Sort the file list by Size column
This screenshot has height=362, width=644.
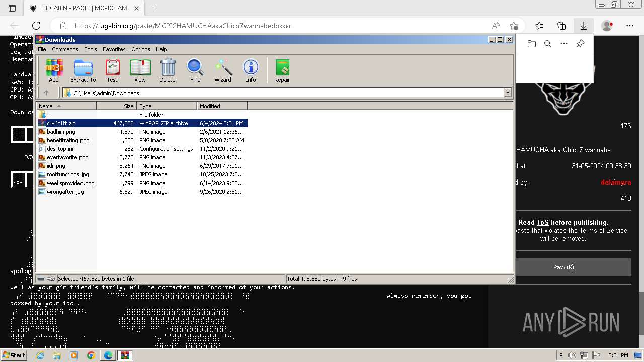click(x=116, y=106)
